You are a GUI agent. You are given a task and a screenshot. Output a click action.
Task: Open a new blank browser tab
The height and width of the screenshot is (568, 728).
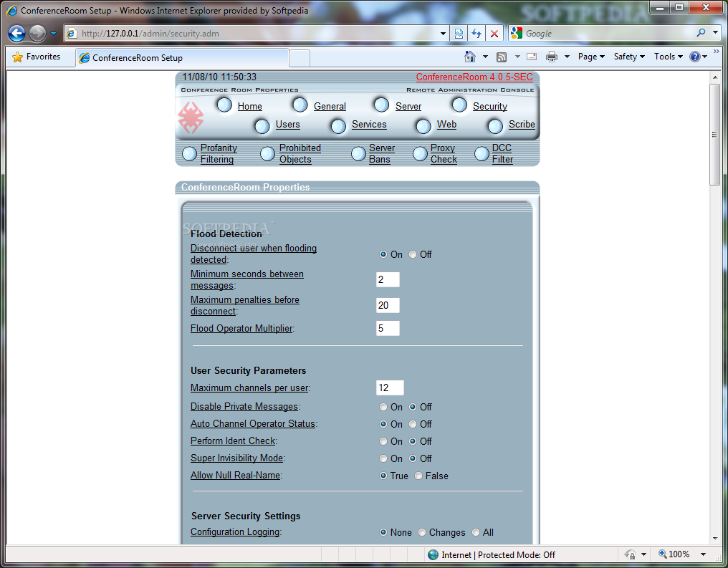300,59
